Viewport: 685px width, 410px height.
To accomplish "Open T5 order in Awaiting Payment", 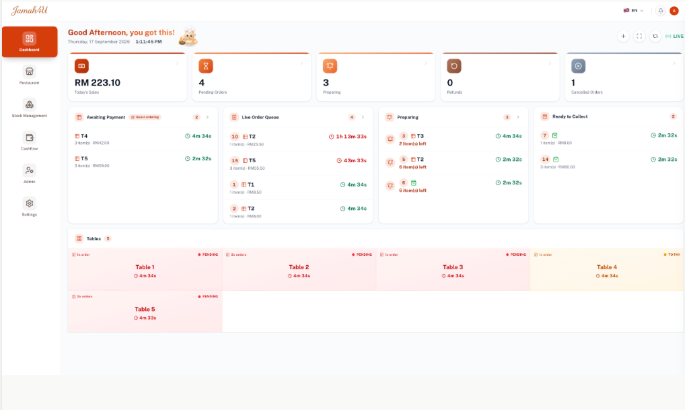I will tap(143, 162).
